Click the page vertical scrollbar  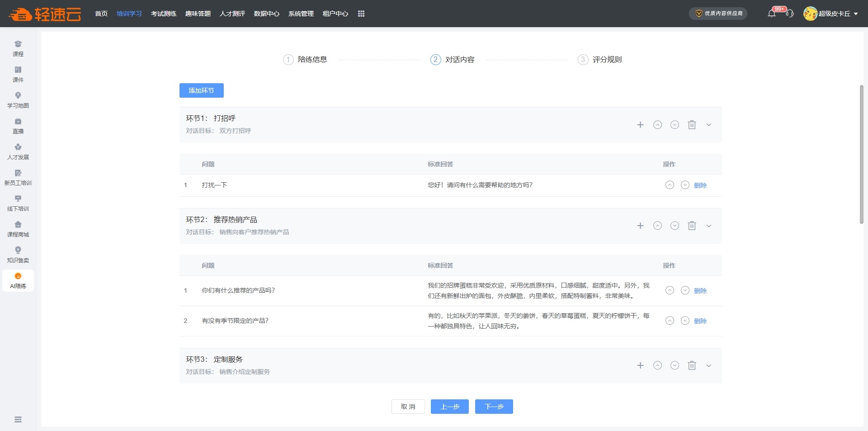(861, 154)
